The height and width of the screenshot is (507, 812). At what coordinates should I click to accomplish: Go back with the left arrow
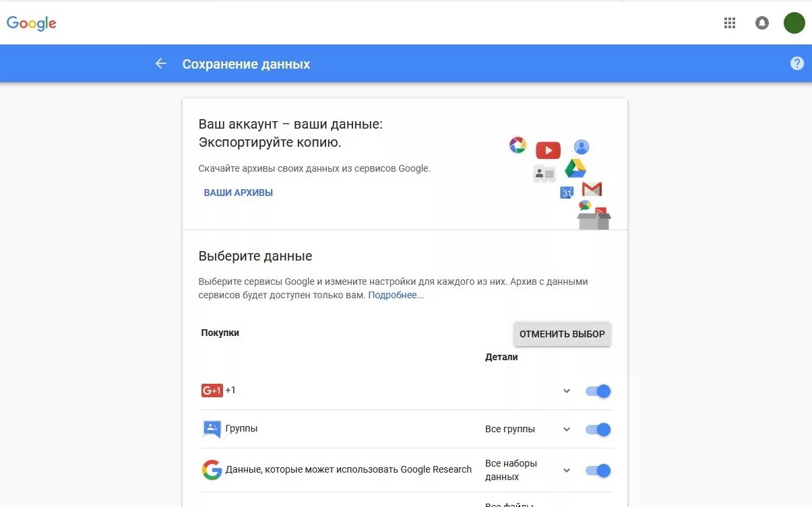pyautogui.click(x=160, y=63)
